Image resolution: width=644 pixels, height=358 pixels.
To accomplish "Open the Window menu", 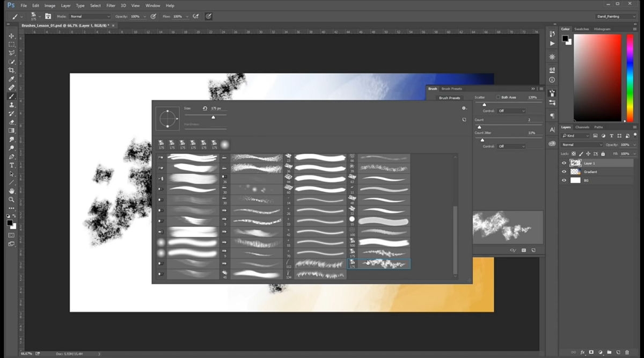I will (152, 5).
